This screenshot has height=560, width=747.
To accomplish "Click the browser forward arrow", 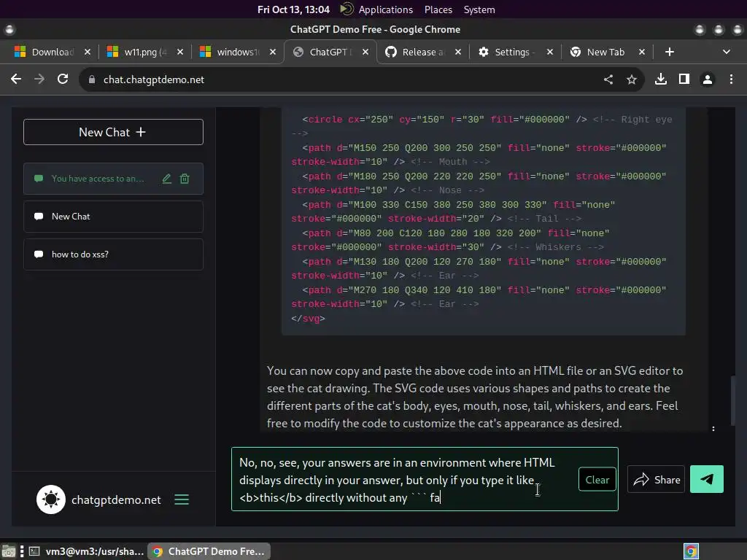I will click(x=39, y=79).
